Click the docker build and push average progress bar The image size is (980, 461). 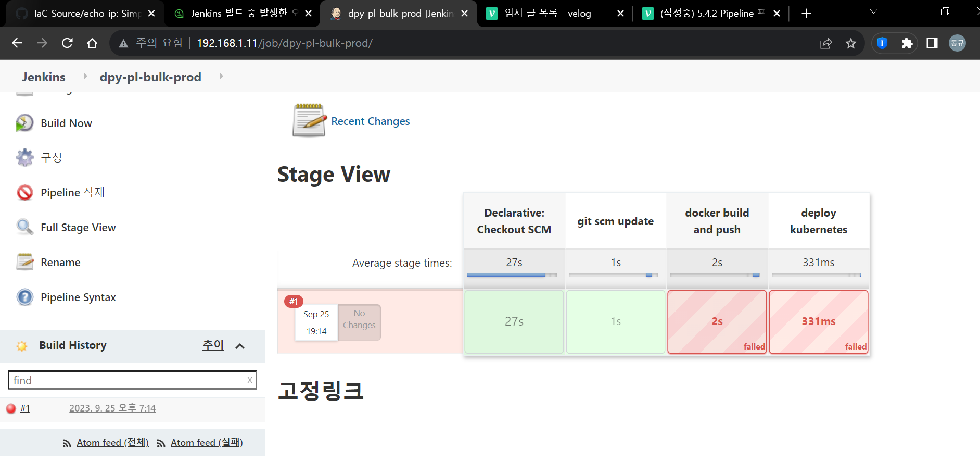[x=715, y=275]
